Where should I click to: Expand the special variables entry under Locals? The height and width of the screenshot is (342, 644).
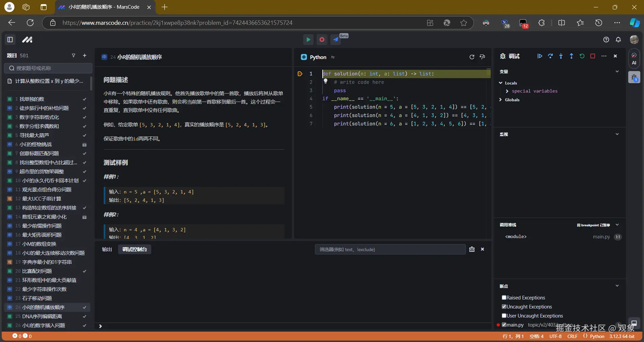(x=507, y=91)
